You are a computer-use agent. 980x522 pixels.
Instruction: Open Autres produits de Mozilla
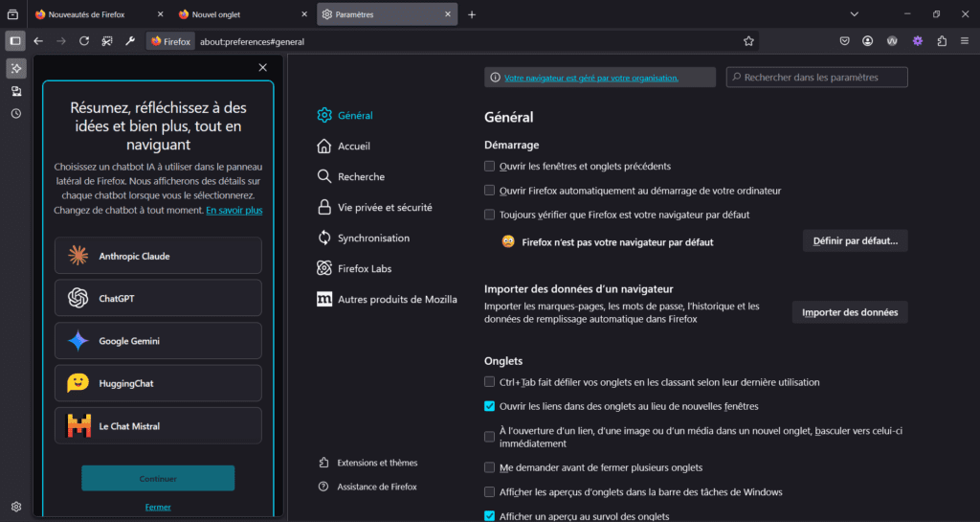pyautogui.click(x=387, y=299)
